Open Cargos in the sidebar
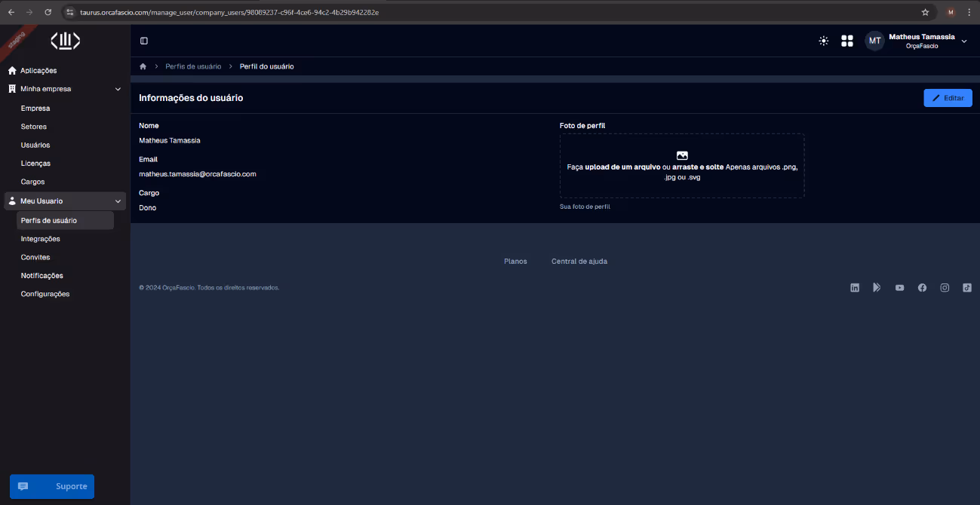Image resolution: width=980 pixels, height=505 pixels. (x=33, y=182)
